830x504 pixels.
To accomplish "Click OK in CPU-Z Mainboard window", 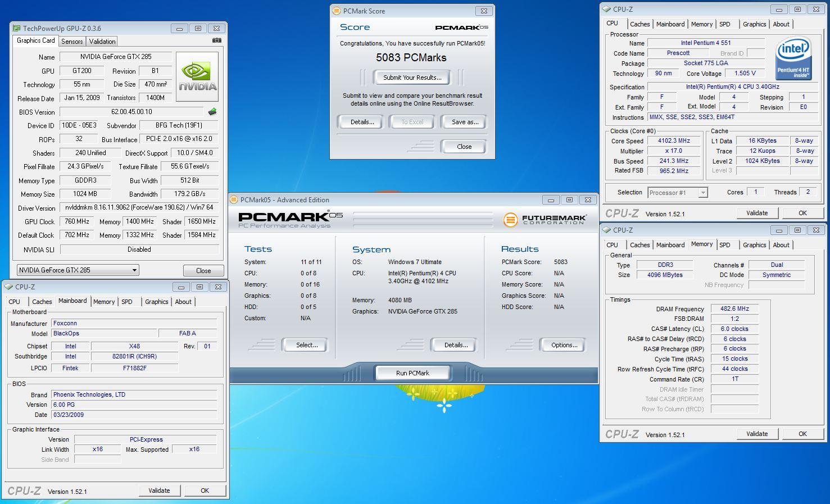I will tap(205, 491).
